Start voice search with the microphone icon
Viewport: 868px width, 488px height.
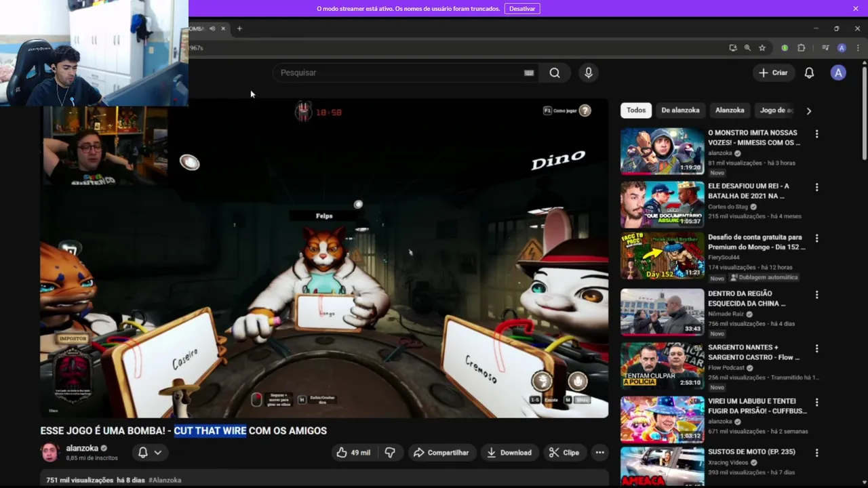pyautogui.click(x=589, y=73)
